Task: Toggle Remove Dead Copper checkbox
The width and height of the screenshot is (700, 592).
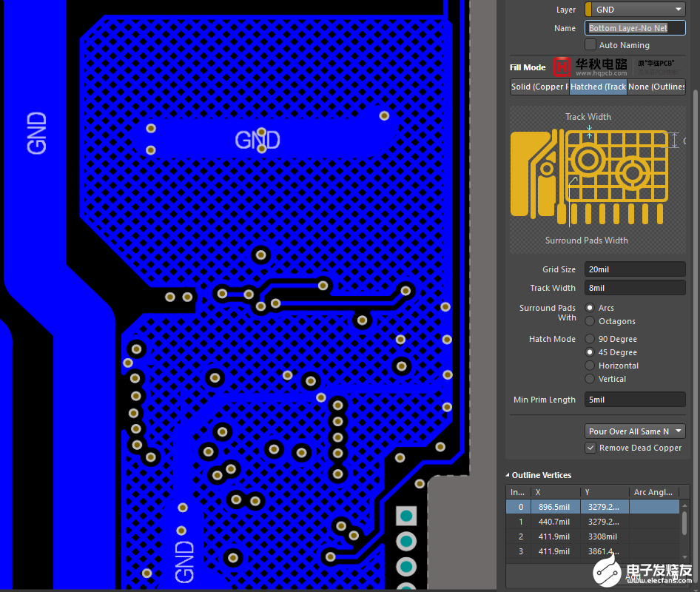Action: click(x=590, y=448)
